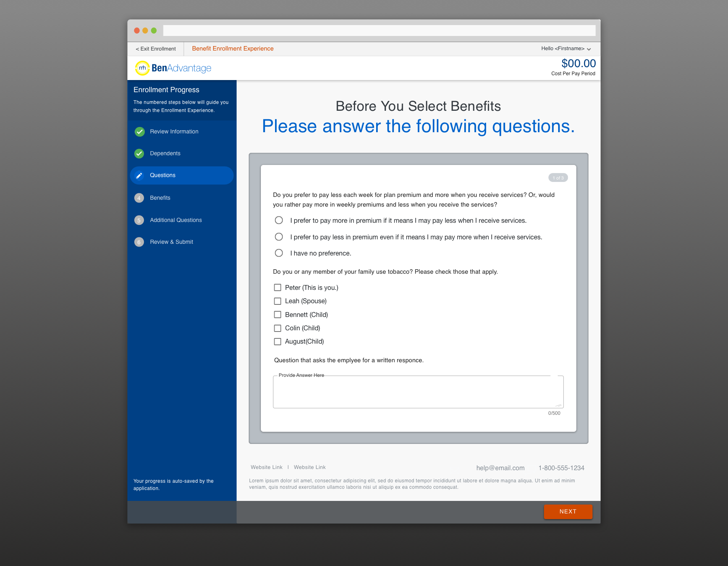Open the second Website Link in footer
This screenshot has height=566, width=728.
click(x=310, y=467)
